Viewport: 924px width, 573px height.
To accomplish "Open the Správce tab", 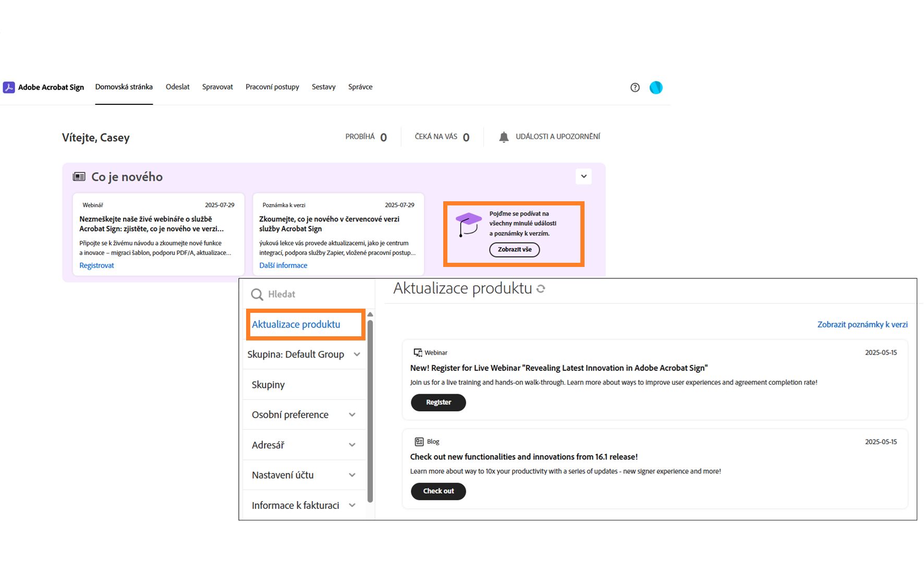I will pyautogui.click(x=360, y=87).
